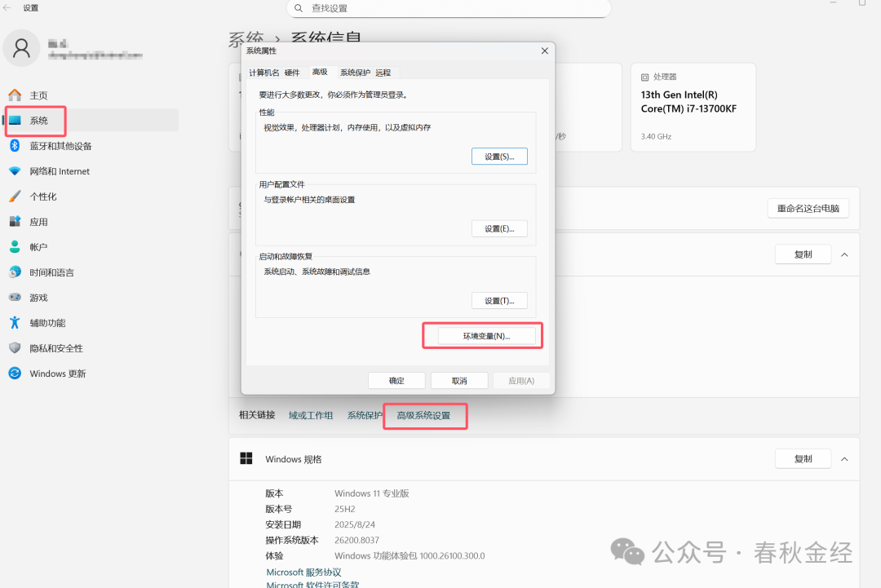Click the 环境变量(N)... button

486,336
